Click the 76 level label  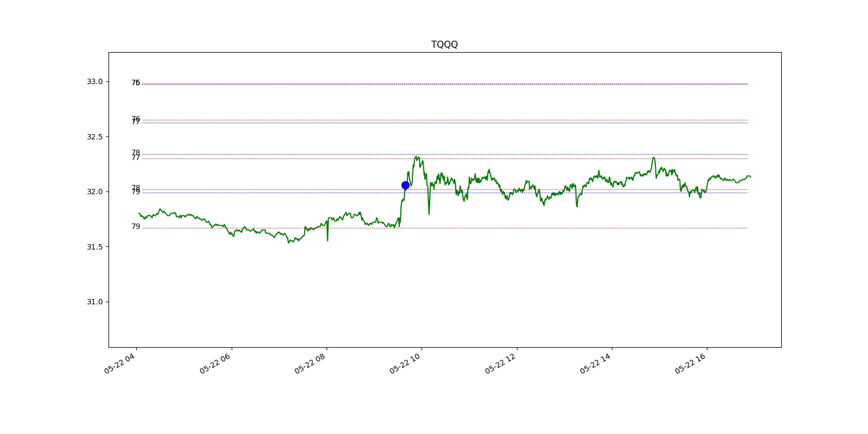coord(136,118)
